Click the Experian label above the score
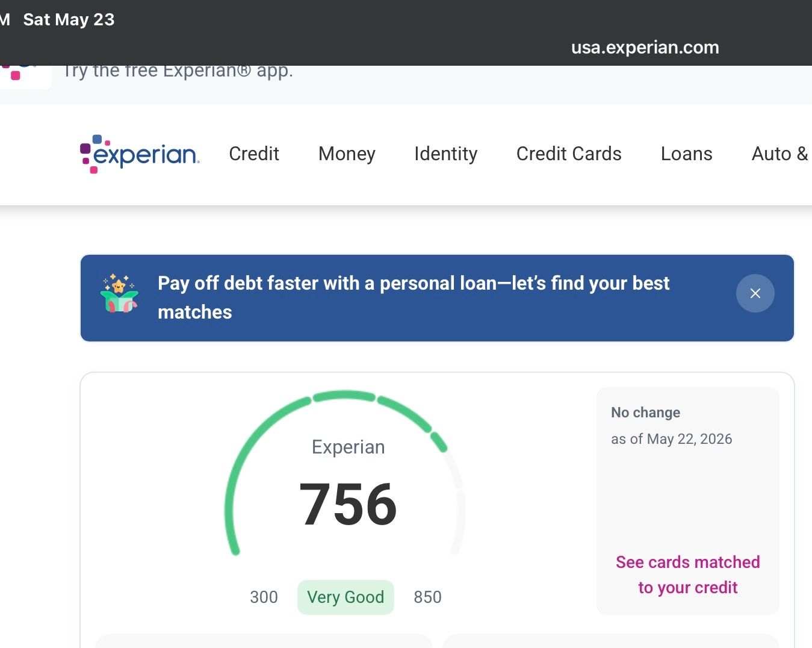The height and width of the screenshot is (648, 812). 348,447
